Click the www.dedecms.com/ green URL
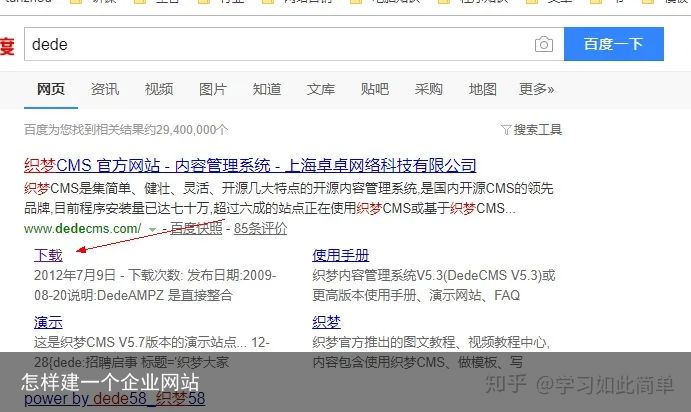The height and width of the screenshot is (412, 691). pos(82,229)
